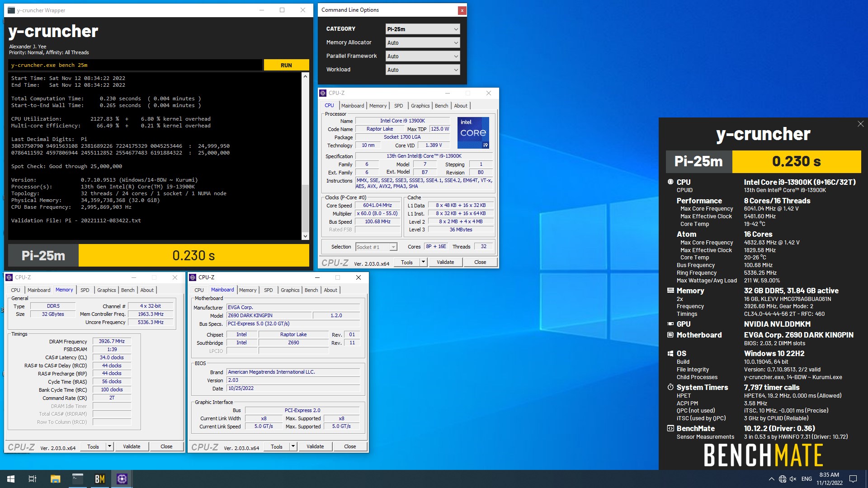Open the Socket #1 selection dropdown

click(376, 247)
